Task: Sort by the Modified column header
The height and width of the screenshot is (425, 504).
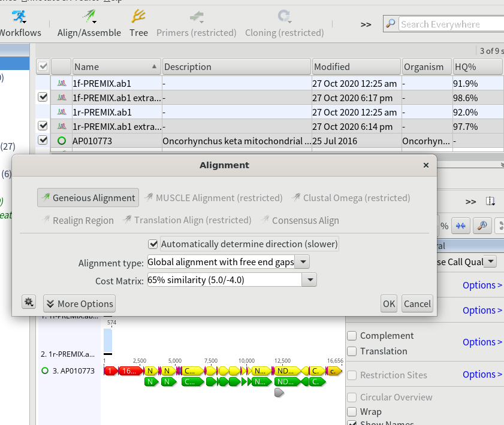Action: (x=357, y=67)
